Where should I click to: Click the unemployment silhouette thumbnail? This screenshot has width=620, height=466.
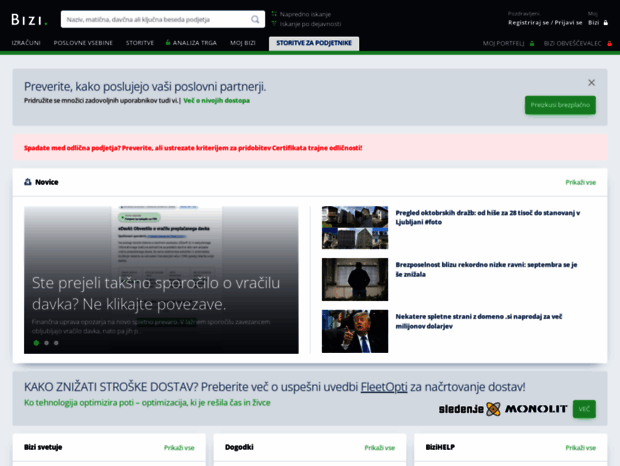[x=355, y=279]
